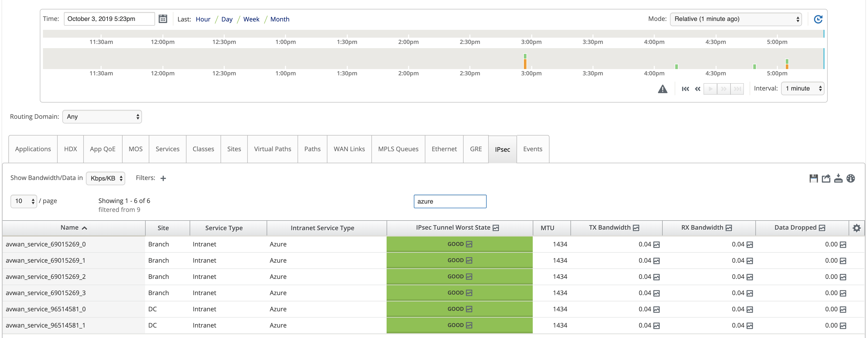Select the Month time range link
868x338 pixels.
coord(280,19)
